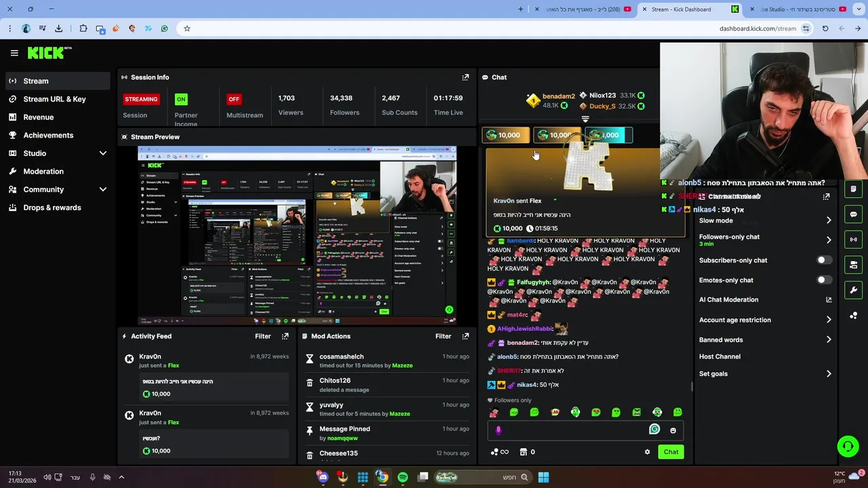Viewport: 868px width, 488px height.
Task: Open Drops & rewards in sidebar
Action: coord(58,207)
